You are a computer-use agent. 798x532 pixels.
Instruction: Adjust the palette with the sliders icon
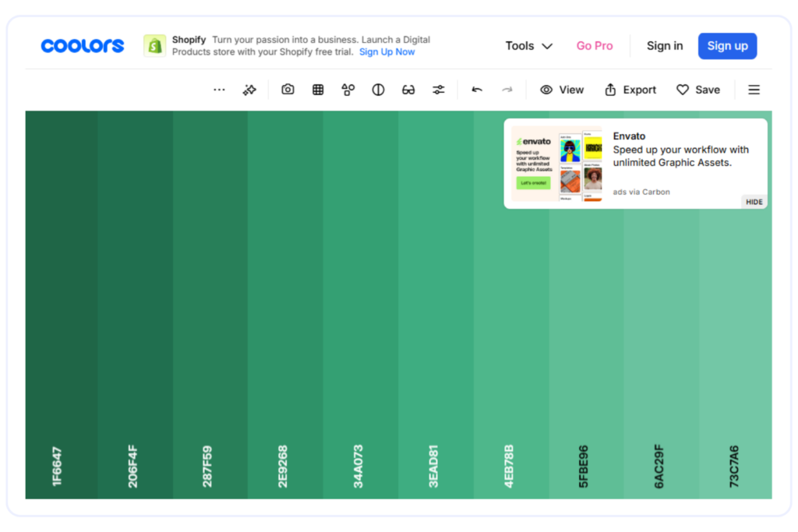point(438,90)
